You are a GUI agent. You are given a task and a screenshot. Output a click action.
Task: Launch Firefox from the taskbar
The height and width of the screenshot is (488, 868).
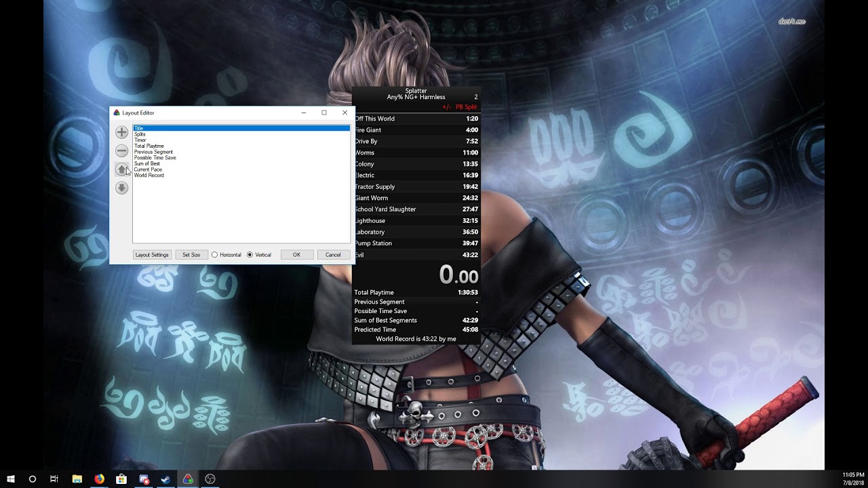pos(99,479)
